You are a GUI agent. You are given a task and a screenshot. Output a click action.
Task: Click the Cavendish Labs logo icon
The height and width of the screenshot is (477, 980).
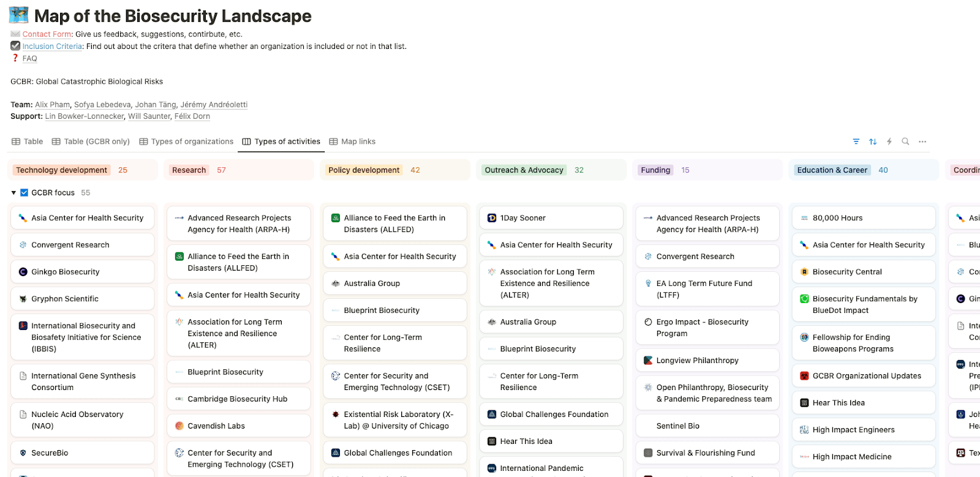click(x=179, y=426)
